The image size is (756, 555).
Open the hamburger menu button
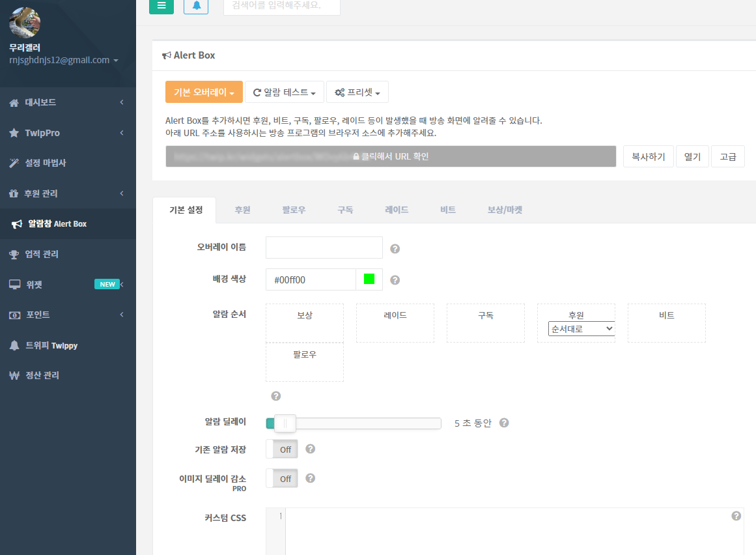coord(161,7)
